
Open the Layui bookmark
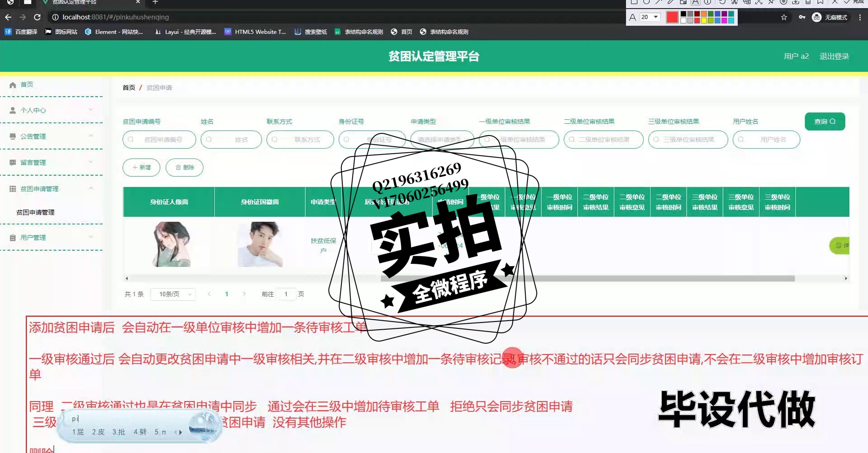[185, 32]
